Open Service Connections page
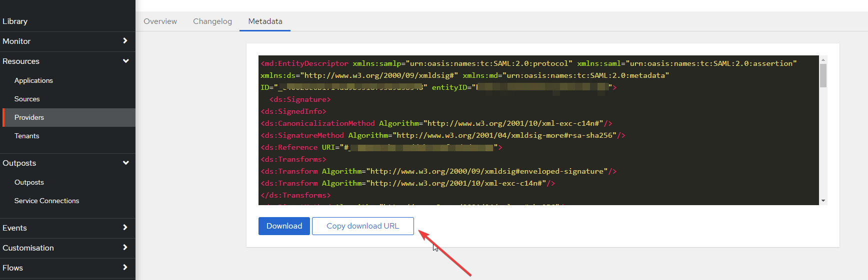This screenshot has height=280, width=868. click(46, 201)
